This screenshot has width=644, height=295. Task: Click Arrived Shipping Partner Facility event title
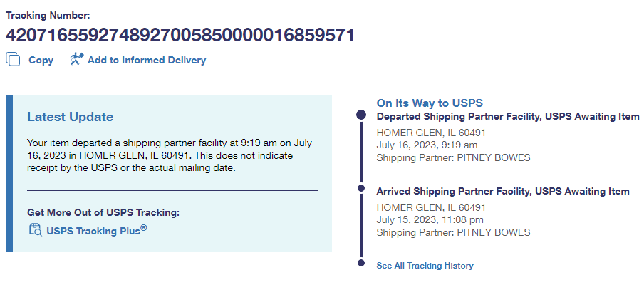[x=502, y=191]
